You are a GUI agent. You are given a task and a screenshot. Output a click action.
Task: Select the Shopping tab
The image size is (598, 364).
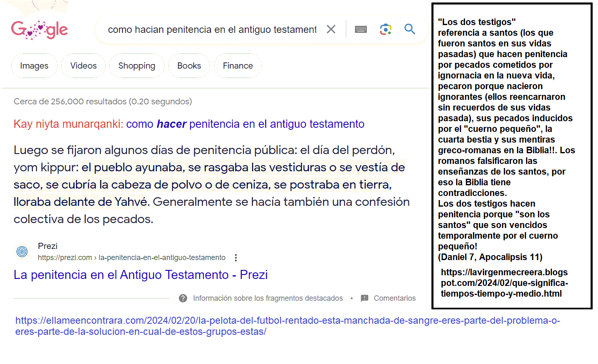137,66
